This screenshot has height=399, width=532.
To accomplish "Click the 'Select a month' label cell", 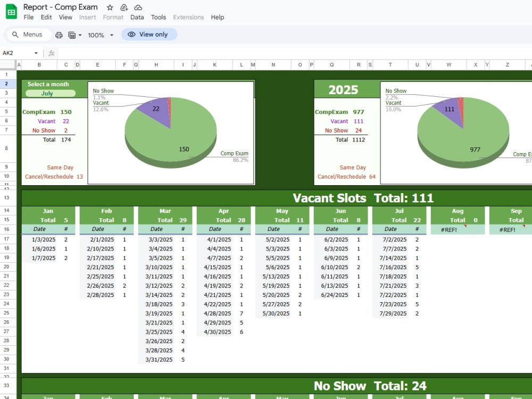I will point(48,84).
